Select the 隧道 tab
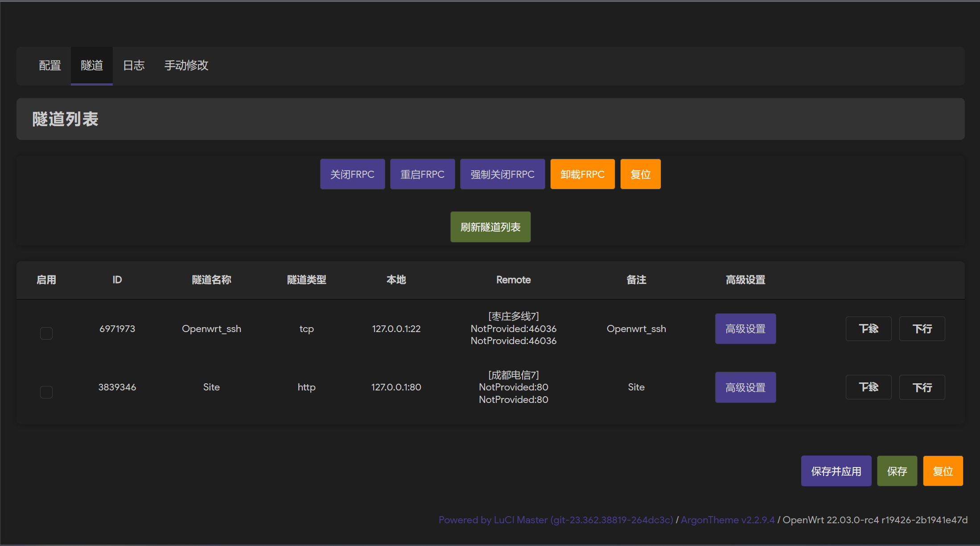 (92, 66)
